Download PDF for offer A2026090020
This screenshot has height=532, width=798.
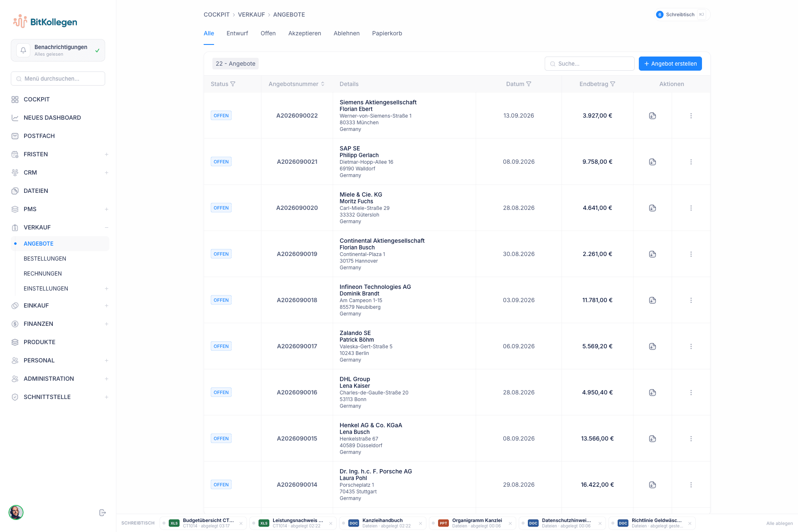(653, 208)
